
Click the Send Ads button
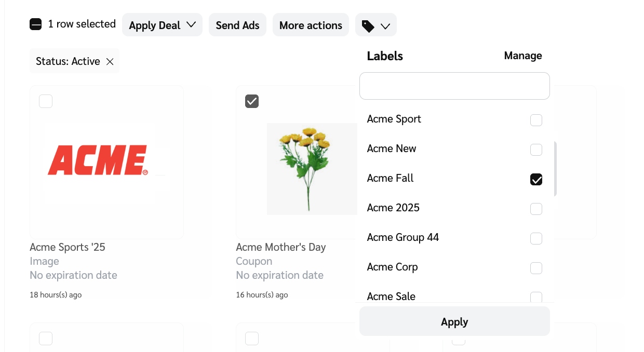coord(237,25)
